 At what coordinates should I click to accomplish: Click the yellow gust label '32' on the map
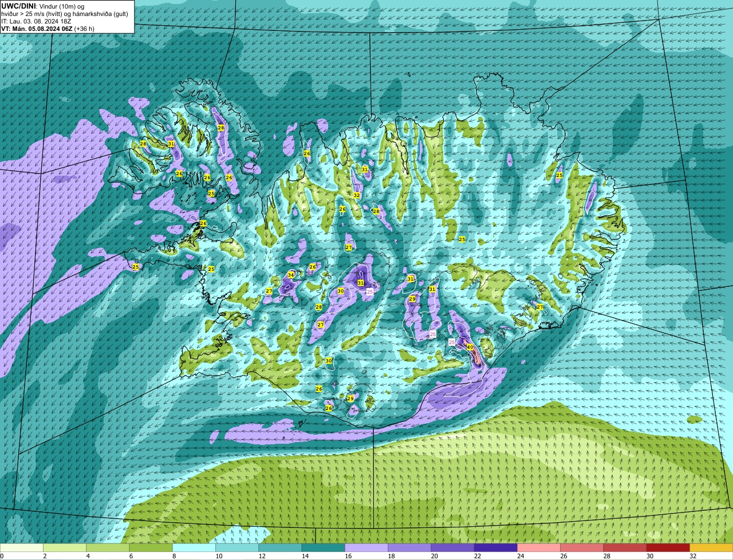click(356, 195)
